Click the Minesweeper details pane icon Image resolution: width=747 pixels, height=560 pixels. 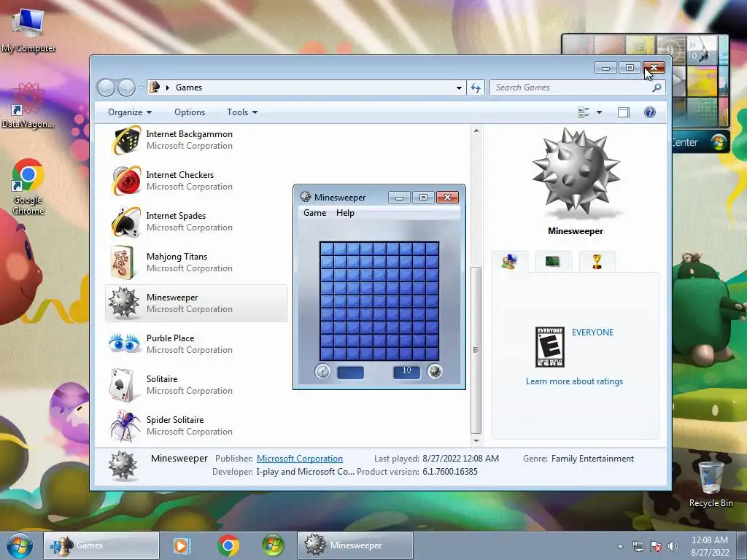123,465
